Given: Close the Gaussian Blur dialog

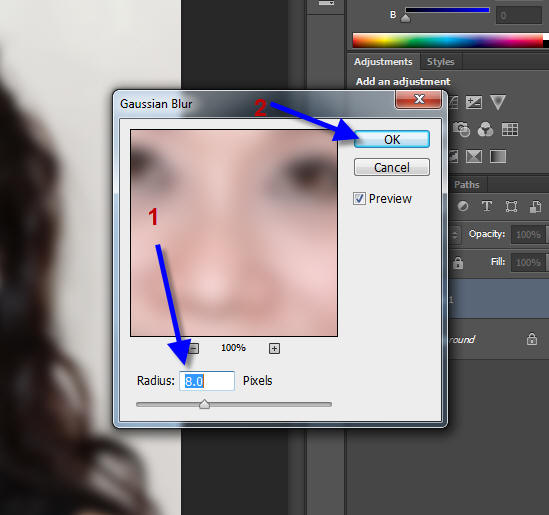Looking at the screenshot, I should [419, 99].
